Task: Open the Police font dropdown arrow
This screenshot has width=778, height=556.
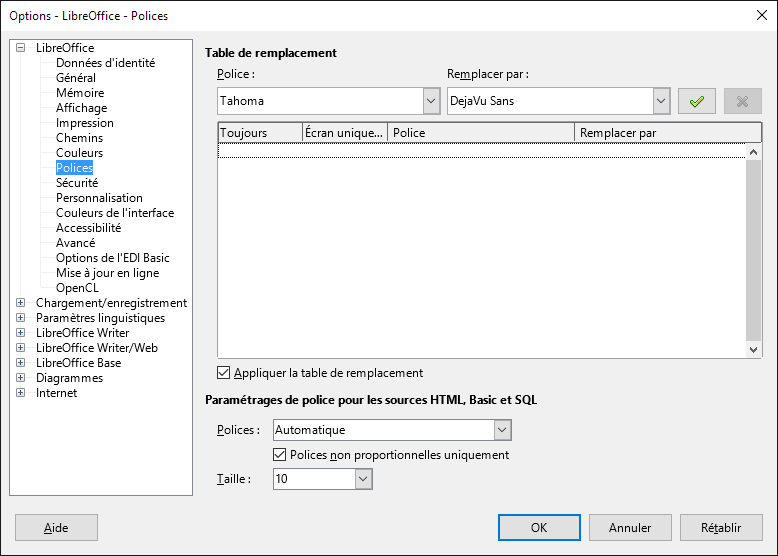Action: pos(431,101)
